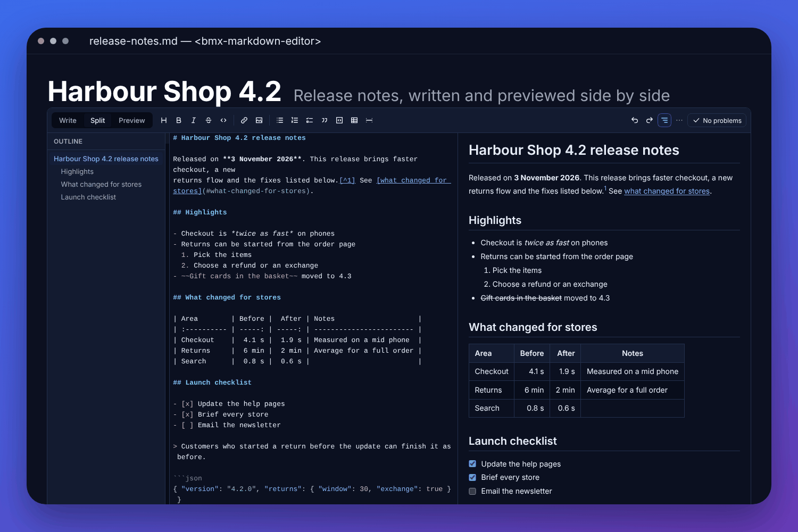This screenshot has width=798, height=532.
Task: Click the 'Gift cards in the basket' struck-through preview text
Action: pyautogui.click(x=521, y=298)
